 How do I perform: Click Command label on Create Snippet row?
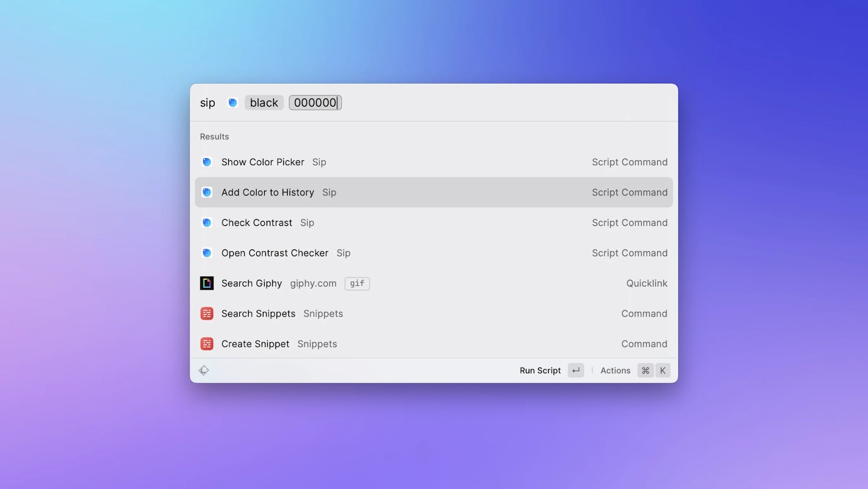click(644, 344)
